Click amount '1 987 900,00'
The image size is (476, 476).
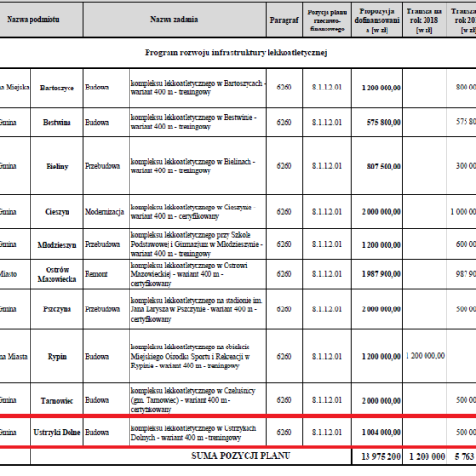click(381, 274)
